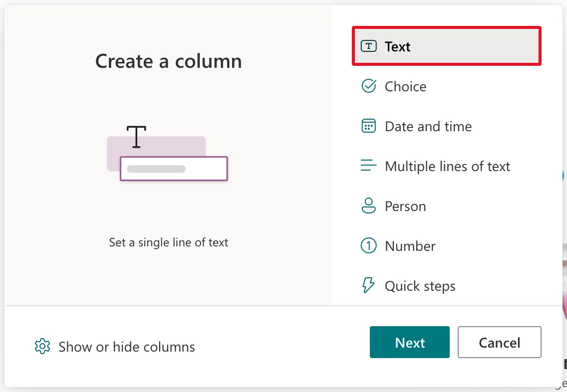Click the 'Set a single line of text' description
Viewport: 567px width, 392px height.
169,242
